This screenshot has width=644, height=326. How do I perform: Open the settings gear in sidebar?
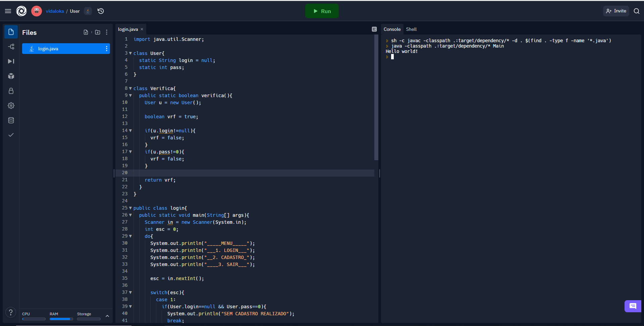coord(11,106)
